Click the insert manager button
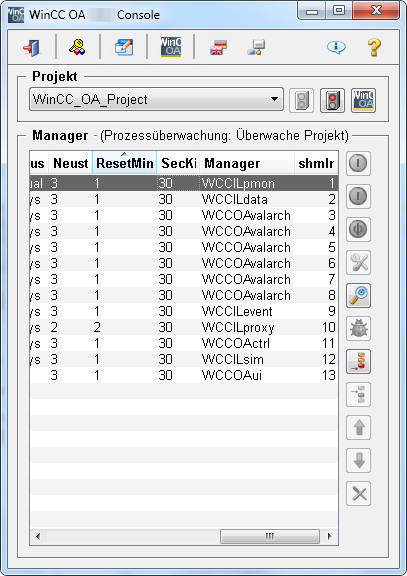The width and height of the screenshot is (407, 576). click(359, 361)
